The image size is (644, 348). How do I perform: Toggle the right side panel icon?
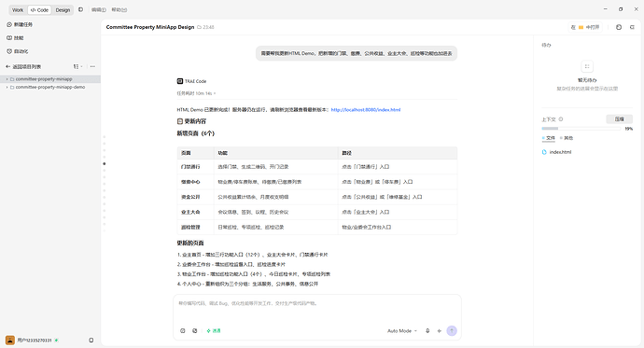(x=632, y=27)
